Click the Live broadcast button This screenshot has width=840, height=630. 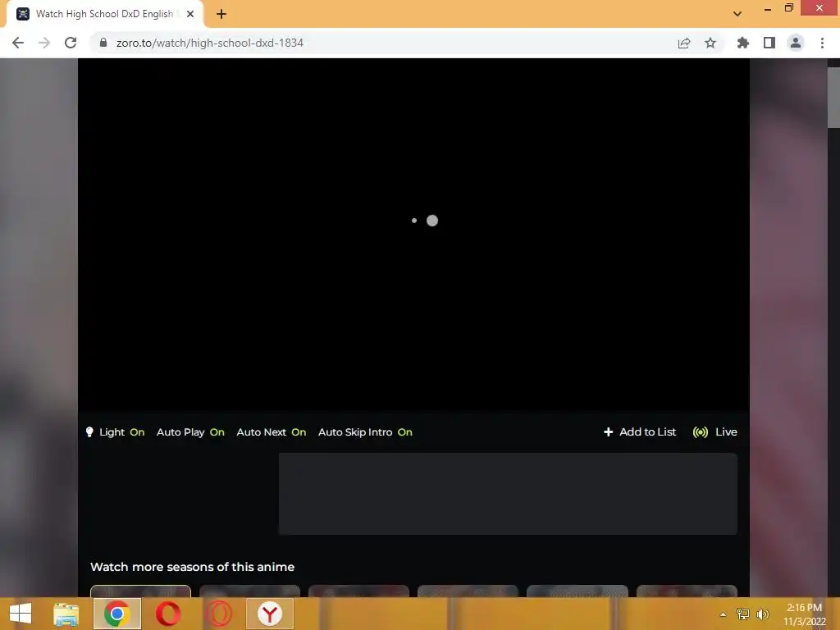coord(714,431)
